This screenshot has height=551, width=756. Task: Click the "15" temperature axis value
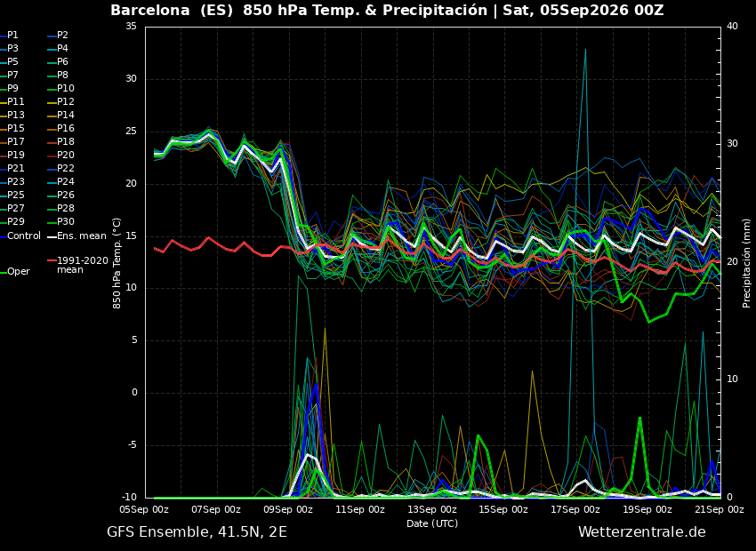(131, 236)
